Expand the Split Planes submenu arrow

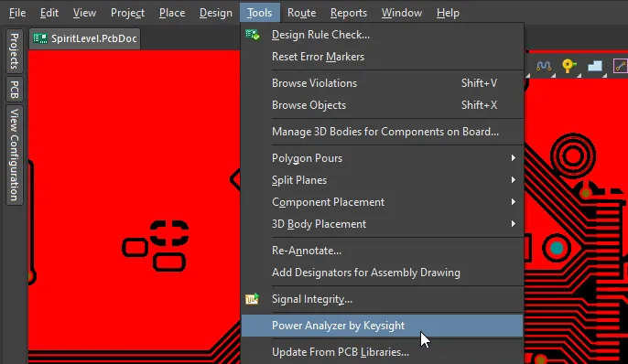513,180
